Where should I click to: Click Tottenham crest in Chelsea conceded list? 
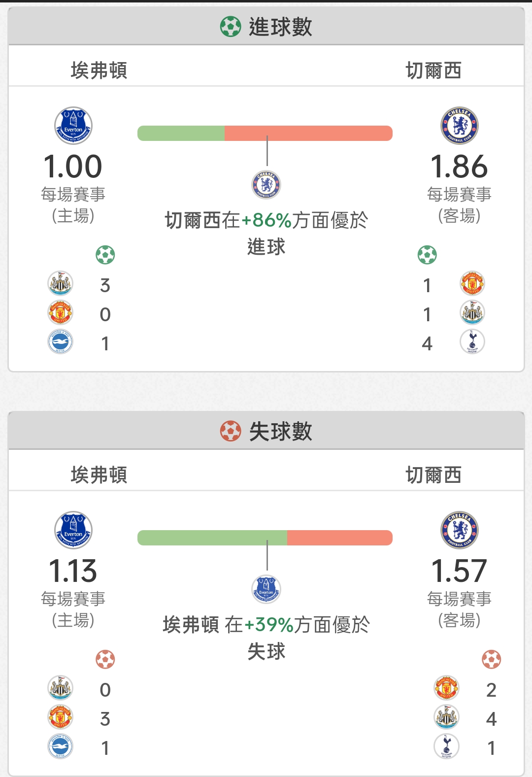coord(446,746)
